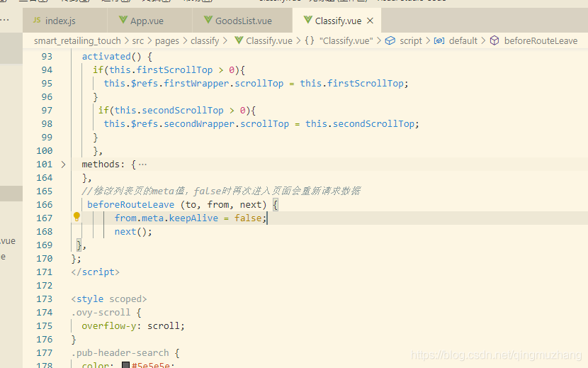Screen dimensions: 588x368
Task: Click the JS icon on index.js tab
Action: (37, 20)
